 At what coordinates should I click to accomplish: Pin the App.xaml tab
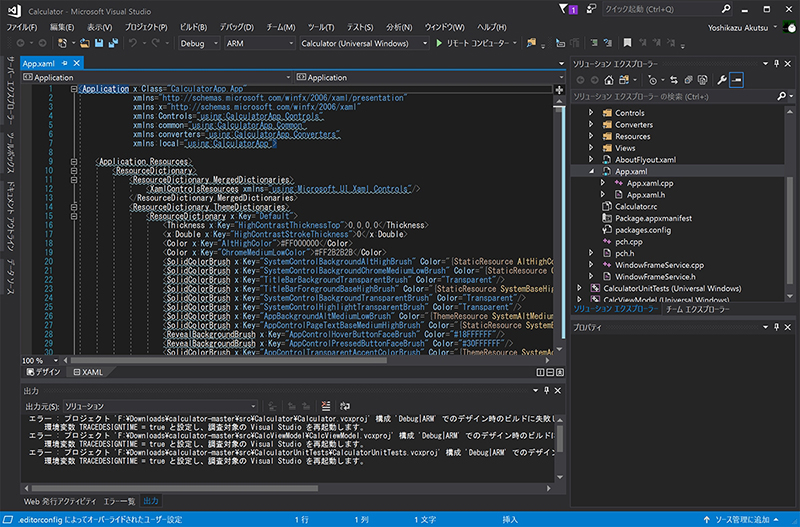65,63
